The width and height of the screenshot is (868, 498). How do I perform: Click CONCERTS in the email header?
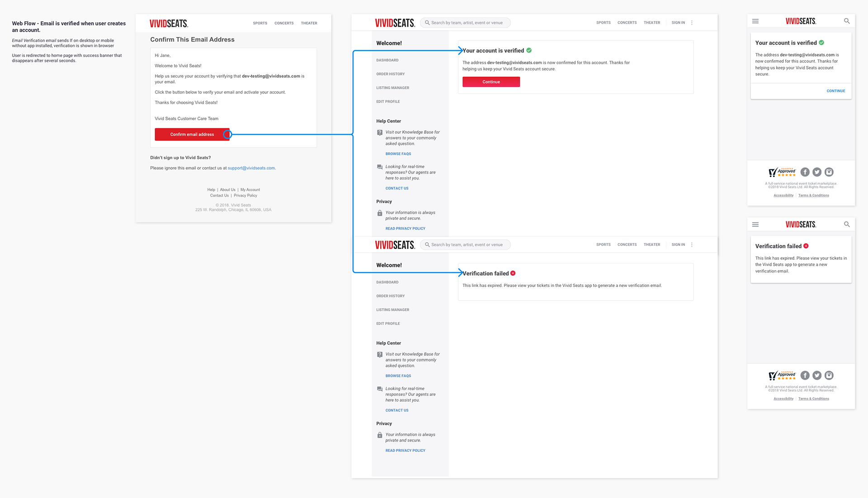click(x=284, y=23)
